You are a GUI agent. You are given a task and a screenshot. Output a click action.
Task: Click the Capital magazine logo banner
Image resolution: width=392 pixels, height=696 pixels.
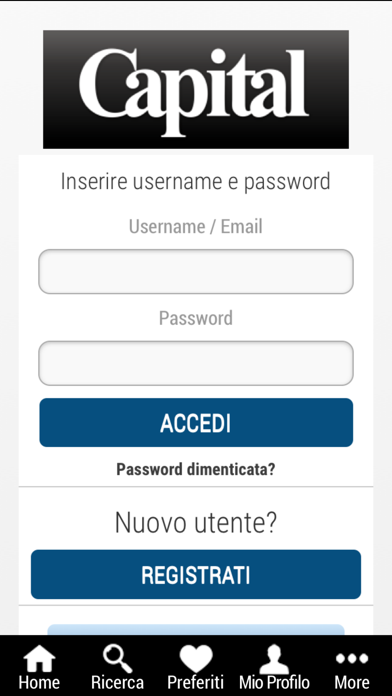(196, 89)
